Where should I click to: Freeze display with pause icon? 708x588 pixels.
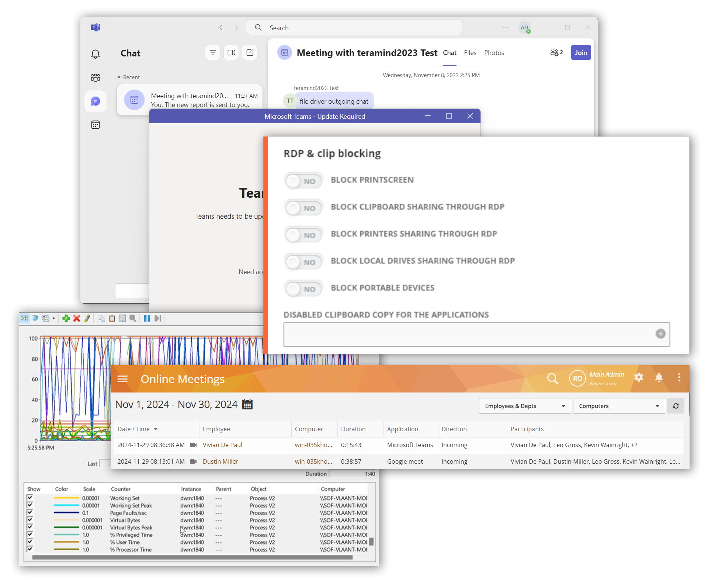click(147, 318)
